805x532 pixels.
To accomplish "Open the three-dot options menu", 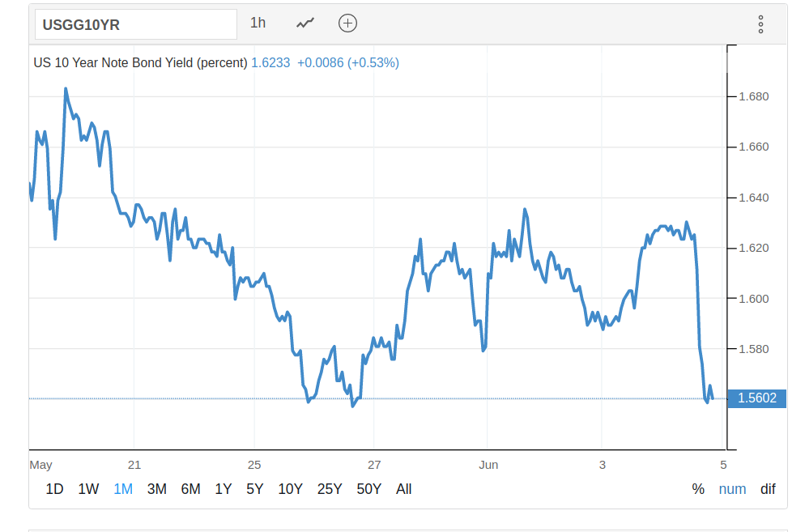I will tap(760, 24).
